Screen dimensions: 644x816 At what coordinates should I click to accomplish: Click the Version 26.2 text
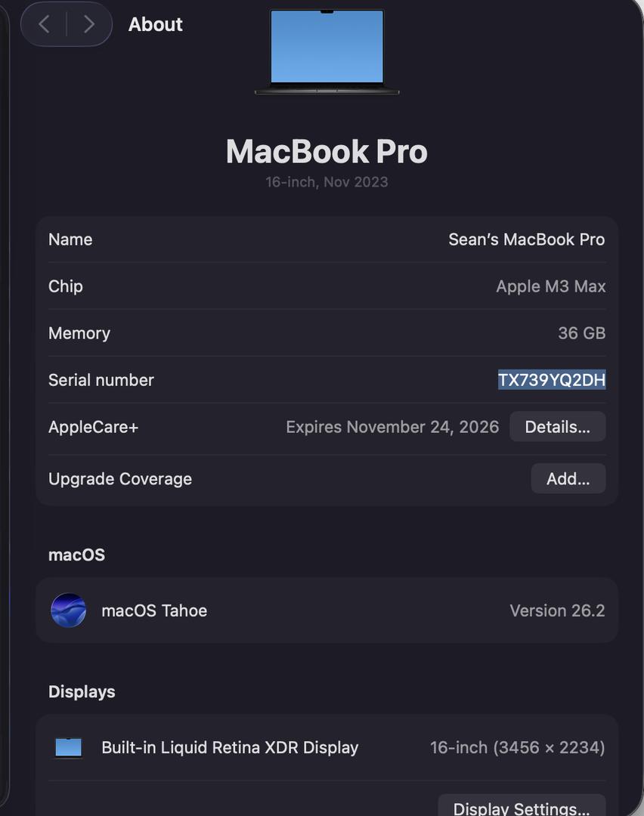pos(557,610)
